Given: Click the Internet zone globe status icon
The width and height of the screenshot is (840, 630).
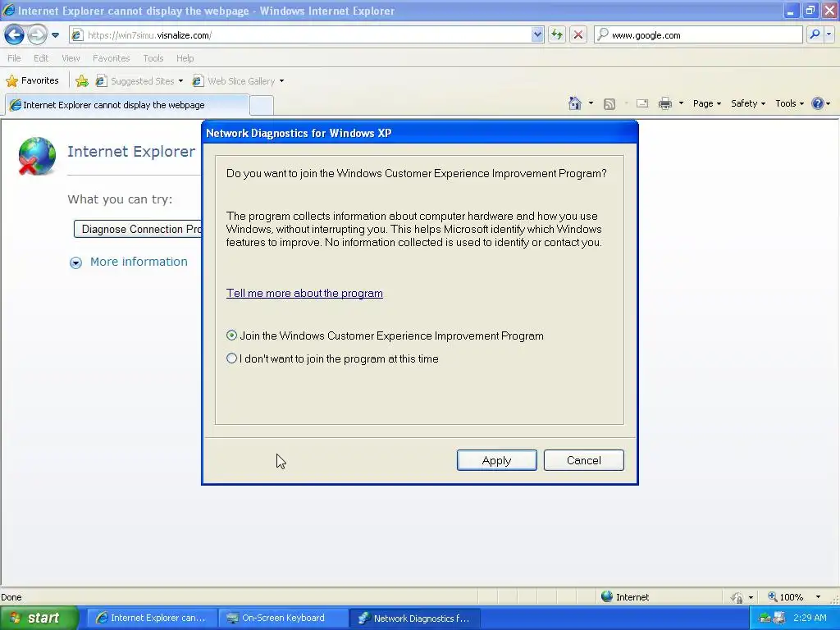Looking at the screenshot, I should tap(606, 596).
